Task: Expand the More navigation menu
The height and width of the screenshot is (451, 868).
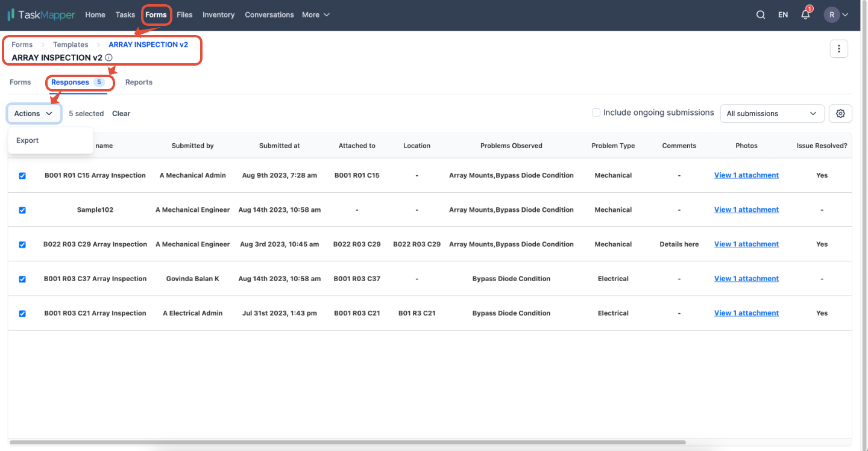Action: (x=316, y=14)
